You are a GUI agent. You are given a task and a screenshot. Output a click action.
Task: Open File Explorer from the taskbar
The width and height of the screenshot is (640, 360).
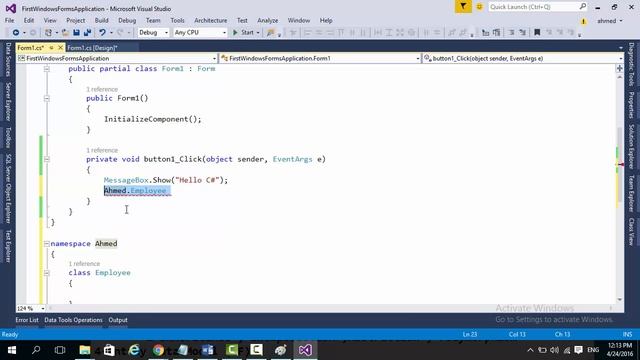[85, 350]
